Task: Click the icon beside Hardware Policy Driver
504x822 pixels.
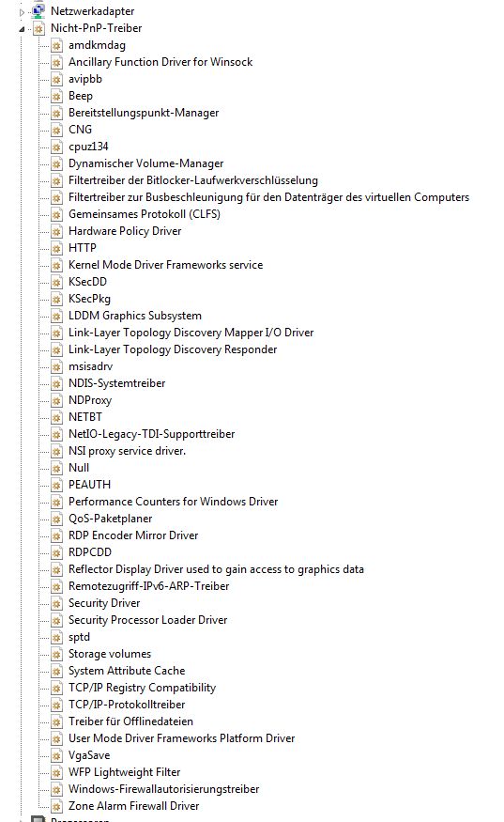Action: 56,231
